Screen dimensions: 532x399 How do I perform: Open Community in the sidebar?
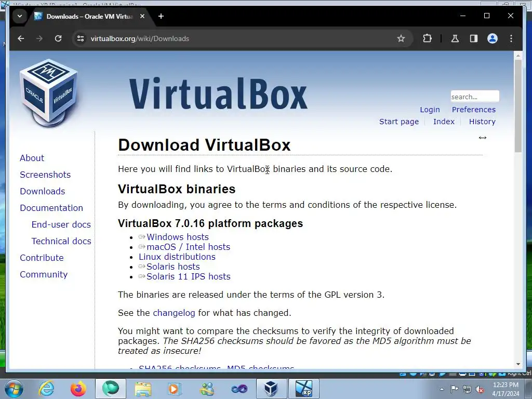[x=44, y=274]
